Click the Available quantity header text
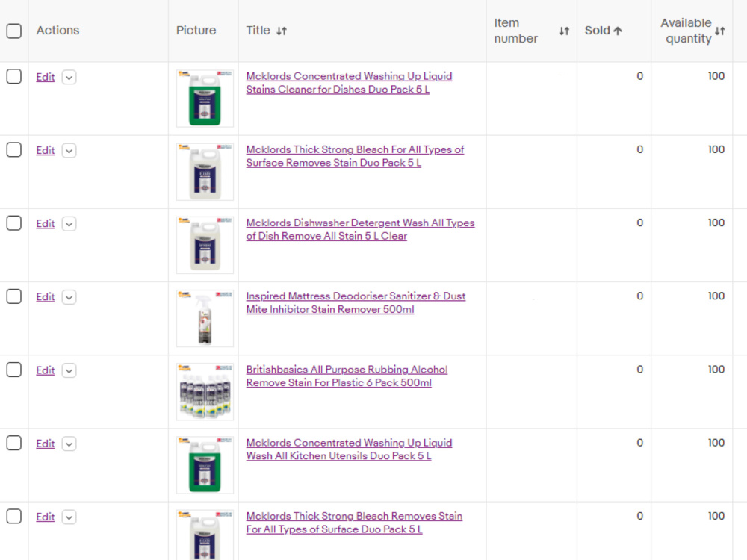Screen dimensions: 747x560 click(686, 31)
